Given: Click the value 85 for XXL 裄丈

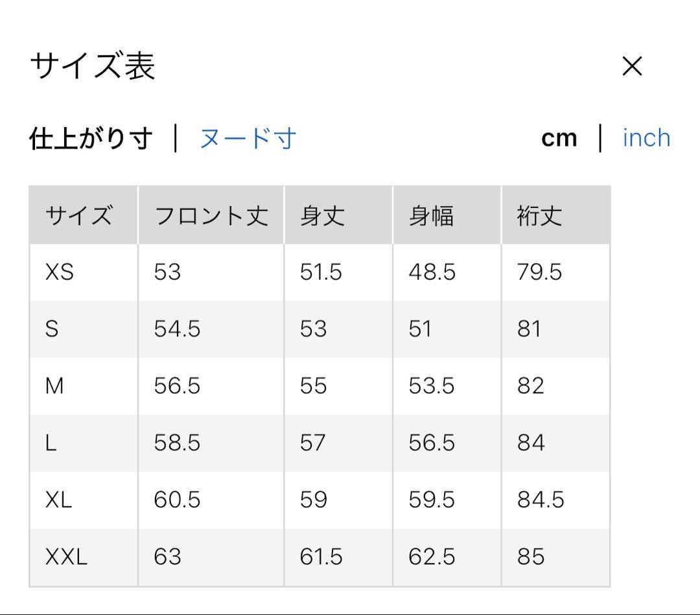Looking at the screenshot, I should [x=531, y=556].
